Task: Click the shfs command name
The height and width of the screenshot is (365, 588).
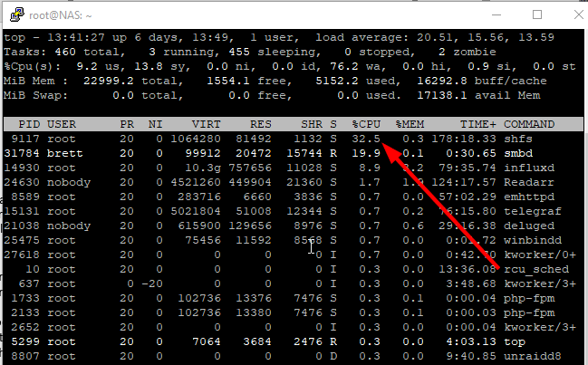Action: (x=518, y=139)
